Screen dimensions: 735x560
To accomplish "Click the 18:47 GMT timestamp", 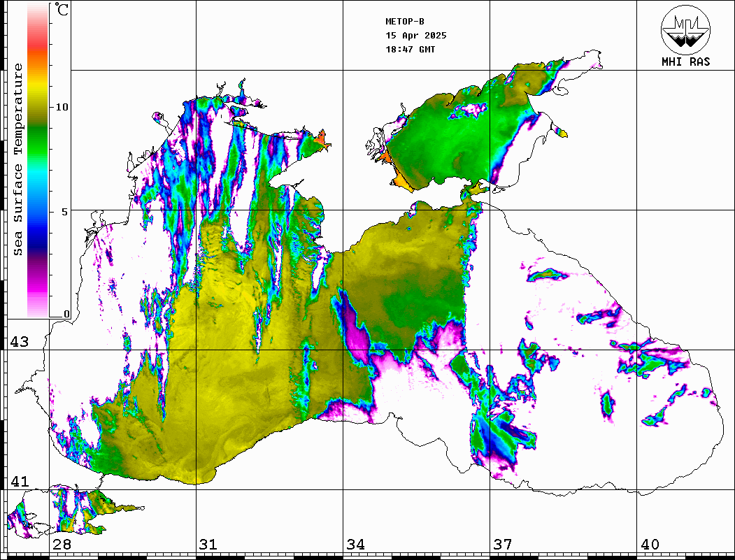I will pos(410,50).
